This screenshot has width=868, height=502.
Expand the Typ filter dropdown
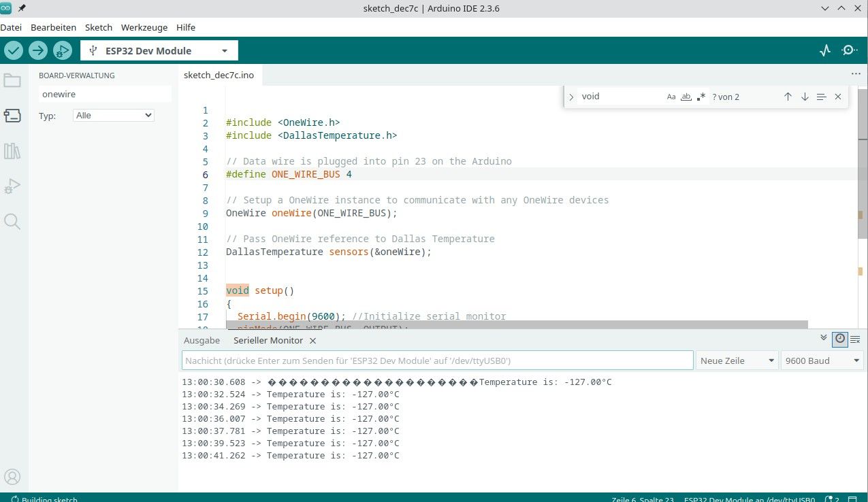coord(114,116)
